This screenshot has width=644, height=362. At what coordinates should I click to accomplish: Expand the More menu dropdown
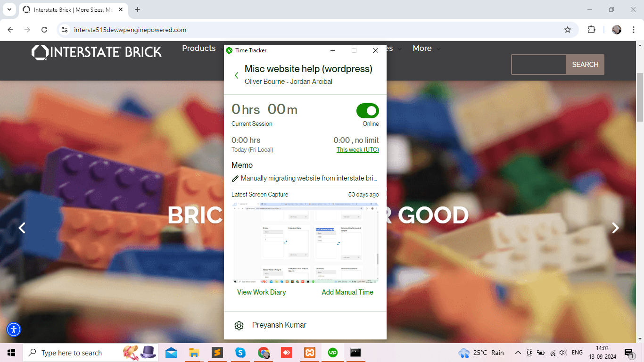(x=426, y=49)
